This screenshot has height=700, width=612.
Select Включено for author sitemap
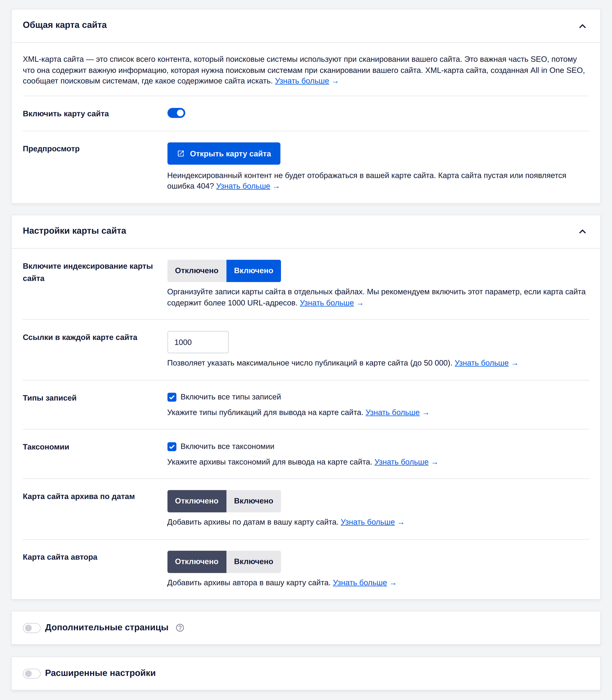pos(253,562)
